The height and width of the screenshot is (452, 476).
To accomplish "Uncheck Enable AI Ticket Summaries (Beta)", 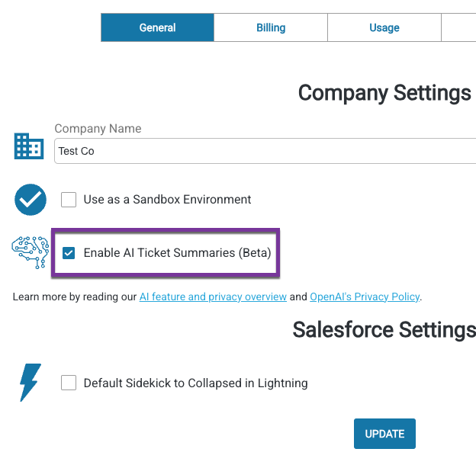I will pos(69,253).
